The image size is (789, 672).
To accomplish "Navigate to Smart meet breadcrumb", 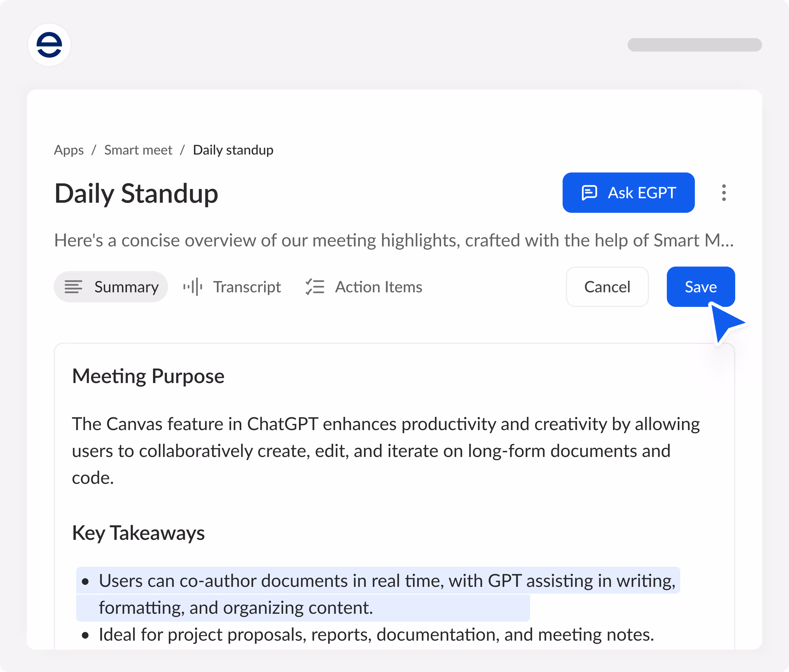I will 138,150.
